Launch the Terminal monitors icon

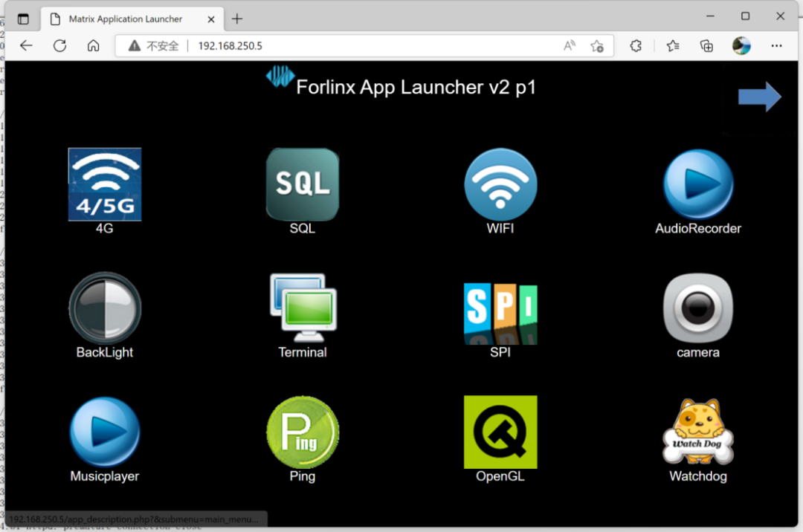tap(303, 308)
